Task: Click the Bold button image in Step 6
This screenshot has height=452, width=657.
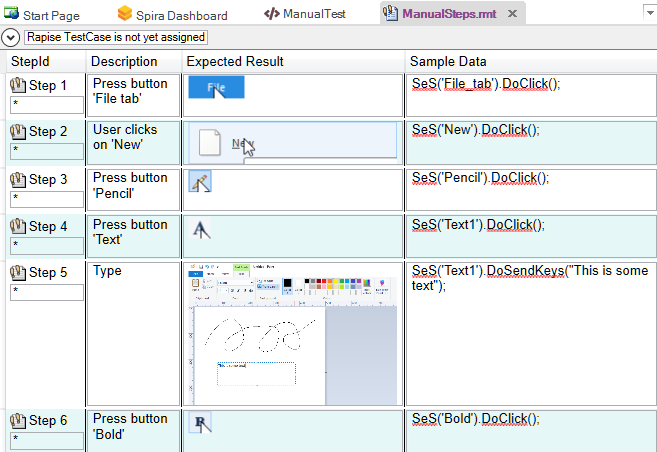Action: click(200, 424)
